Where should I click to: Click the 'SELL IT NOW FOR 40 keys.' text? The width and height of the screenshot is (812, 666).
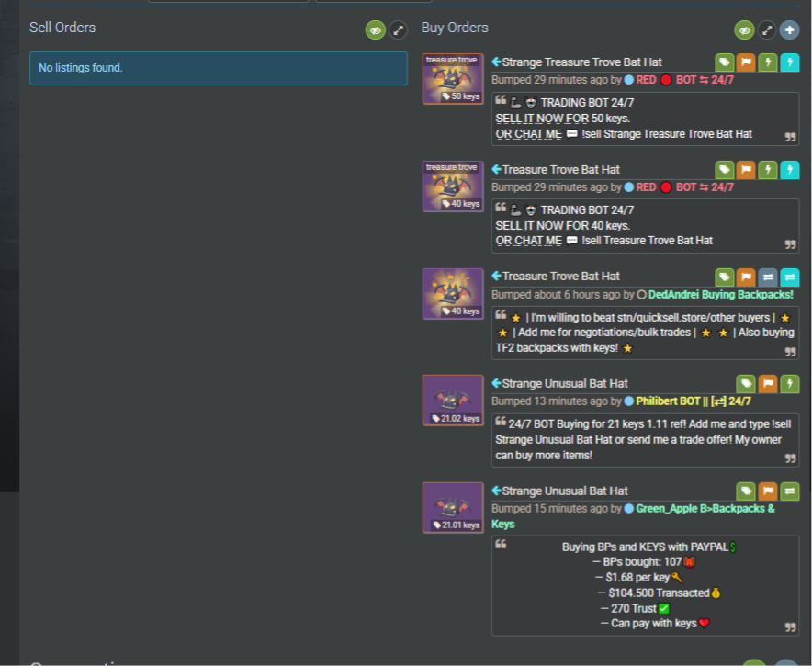pyautogui.click(x=562, y=226)
